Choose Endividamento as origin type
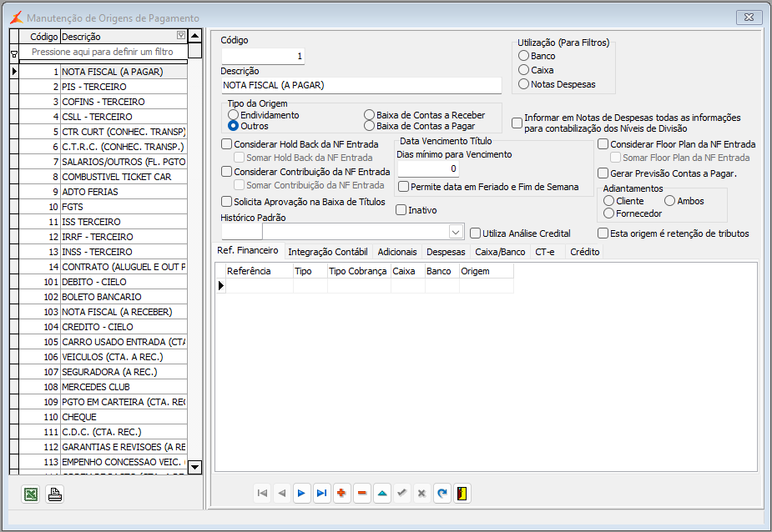Viewport: 772px width, 532px height. (x=234, y=115)
